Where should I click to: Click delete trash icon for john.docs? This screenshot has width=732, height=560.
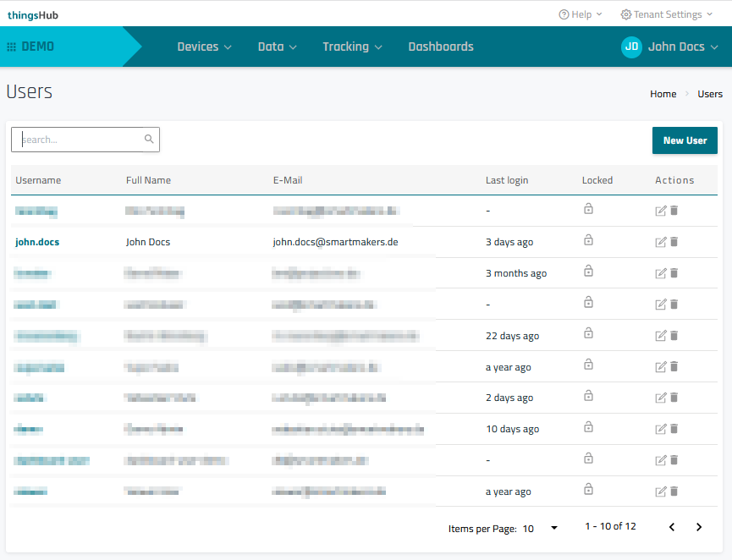(x=674, y=242)
